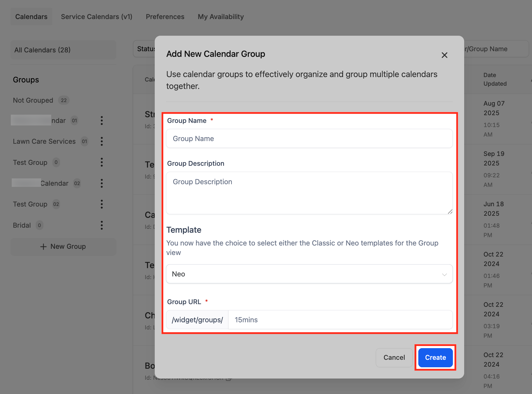Click the '/widget/groups/' URL prefix
This screenshot has height=394, width=532.
[x=197, y=320]
